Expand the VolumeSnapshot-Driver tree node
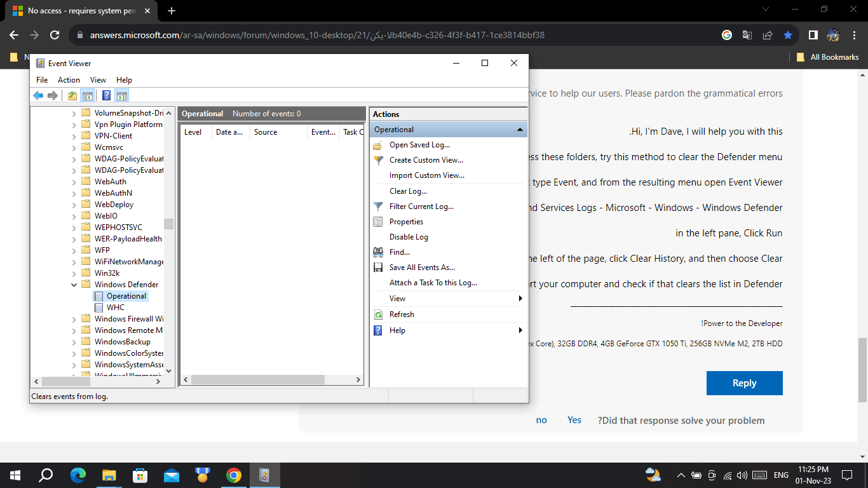Image resolution: width=868 pixels, height=488 pixels. click(74, 113)
